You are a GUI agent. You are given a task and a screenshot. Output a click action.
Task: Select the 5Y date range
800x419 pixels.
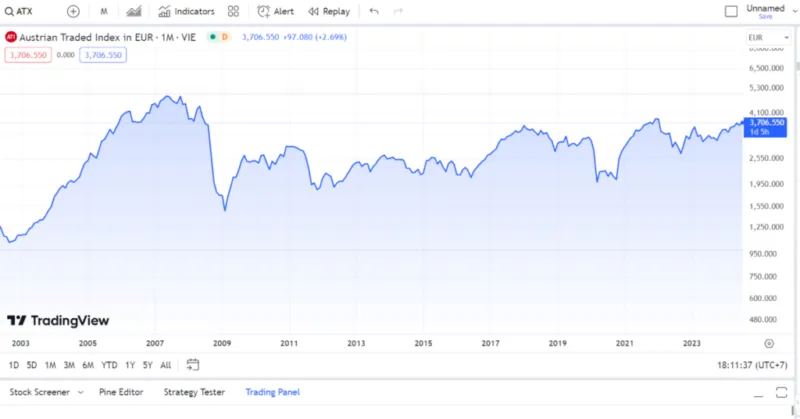(x=147, y=365)
